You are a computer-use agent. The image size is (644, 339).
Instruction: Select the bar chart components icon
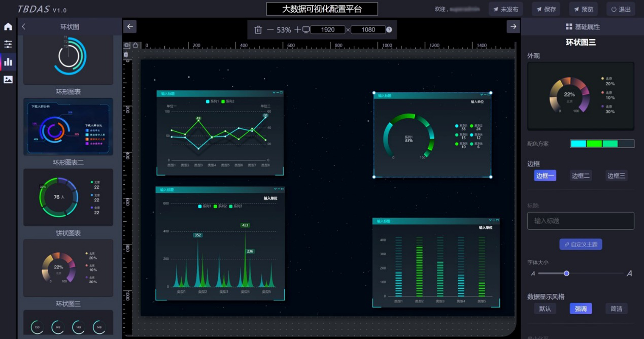pos(8,62)
